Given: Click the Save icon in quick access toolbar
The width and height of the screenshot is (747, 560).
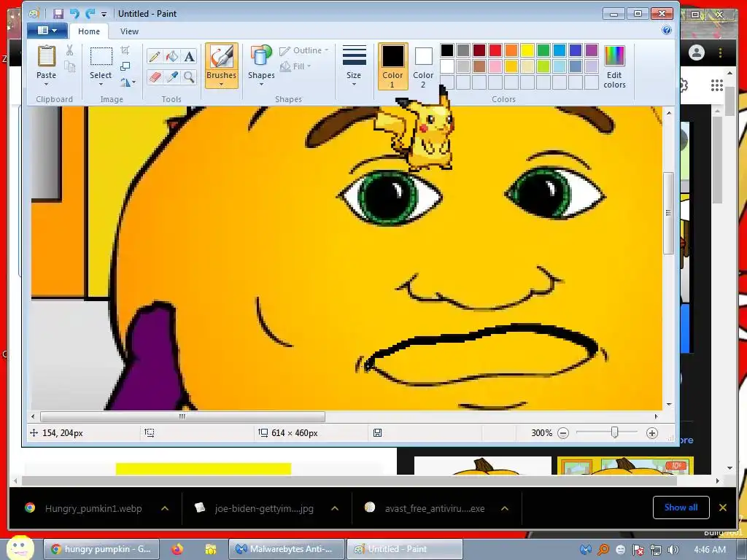Looking at the screenshot, I should (58, 13).
